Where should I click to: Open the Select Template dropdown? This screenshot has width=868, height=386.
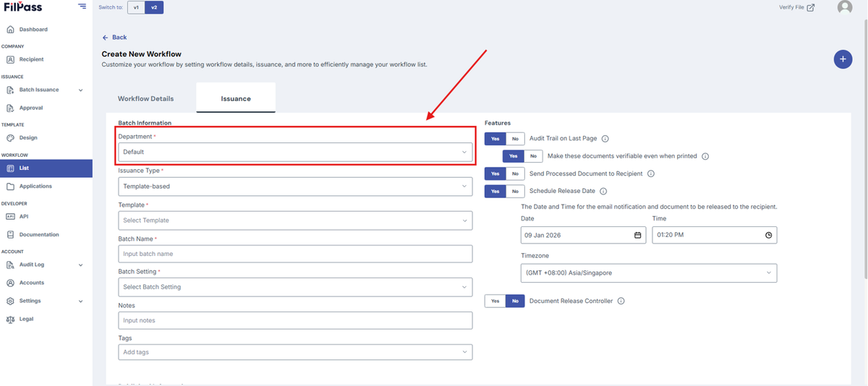(x=295, y=220)
